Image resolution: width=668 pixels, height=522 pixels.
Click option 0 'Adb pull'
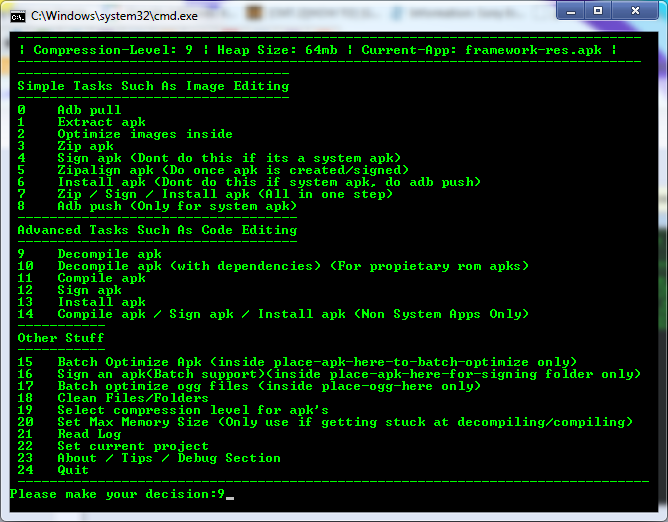69,110
